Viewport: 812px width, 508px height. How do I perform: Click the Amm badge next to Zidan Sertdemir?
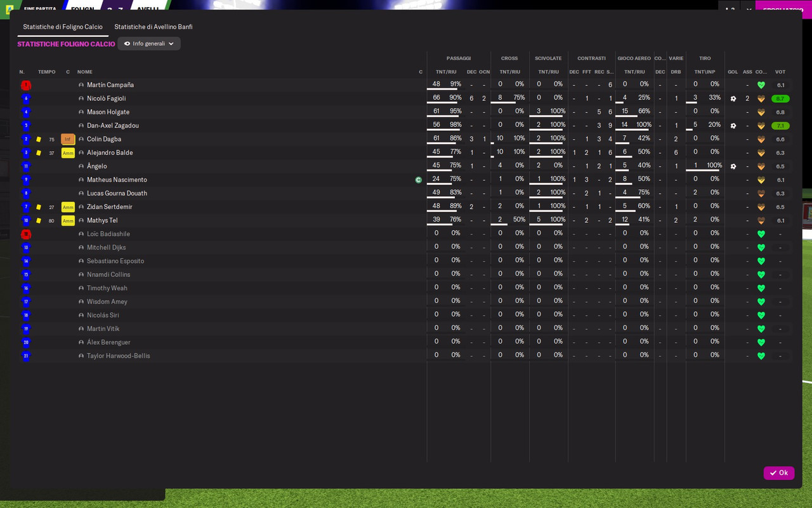click(x=68, y=207)
